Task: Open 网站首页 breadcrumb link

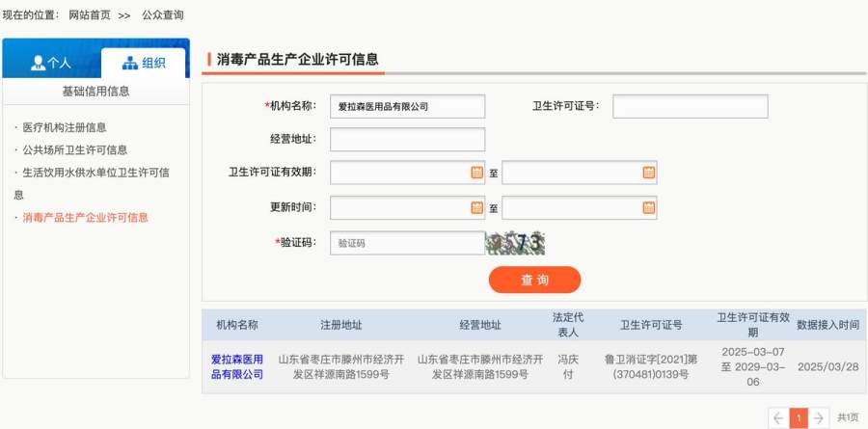Action: [x=90, y=15]
